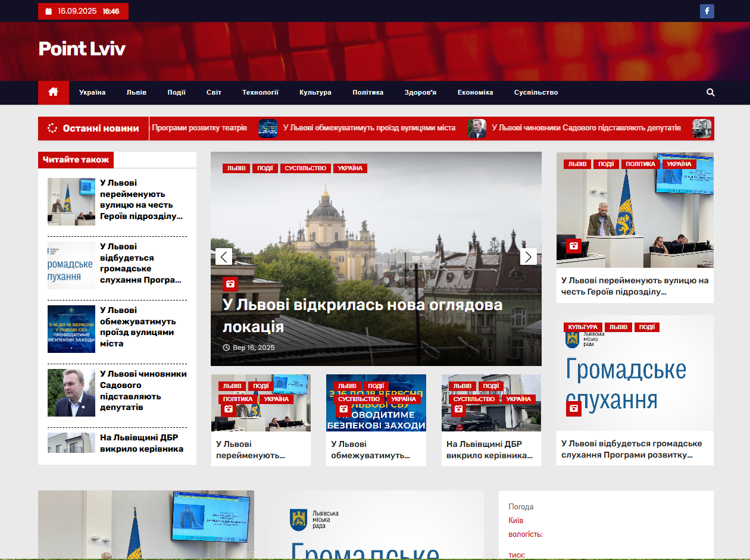Click camera icon on 'У Львові перейменують…' small card

click(228, 409)
